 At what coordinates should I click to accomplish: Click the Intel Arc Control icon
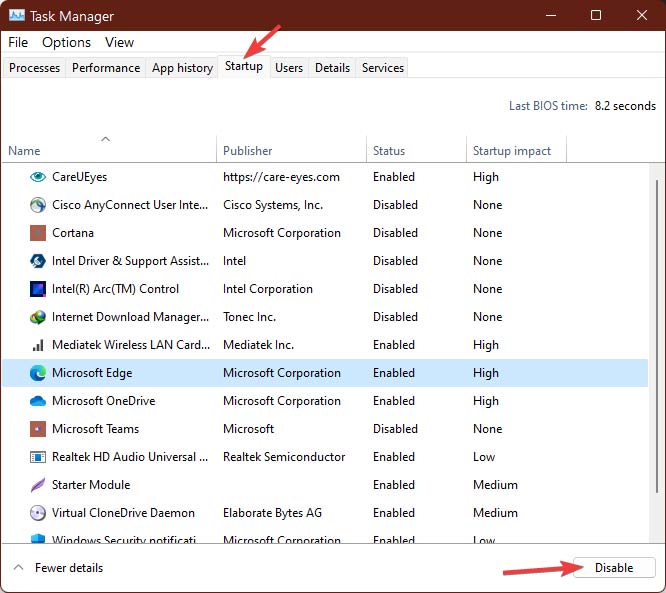tap(38, 289)
